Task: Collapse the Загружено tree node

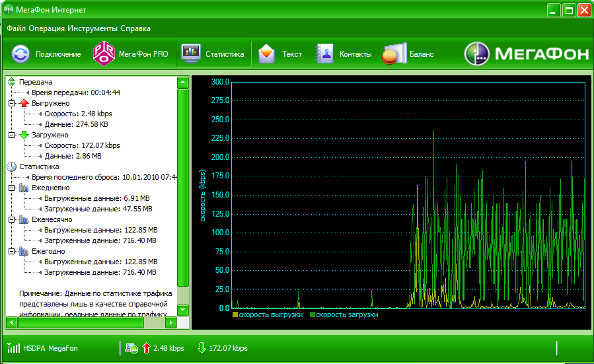Action: [x=12, y=135]
